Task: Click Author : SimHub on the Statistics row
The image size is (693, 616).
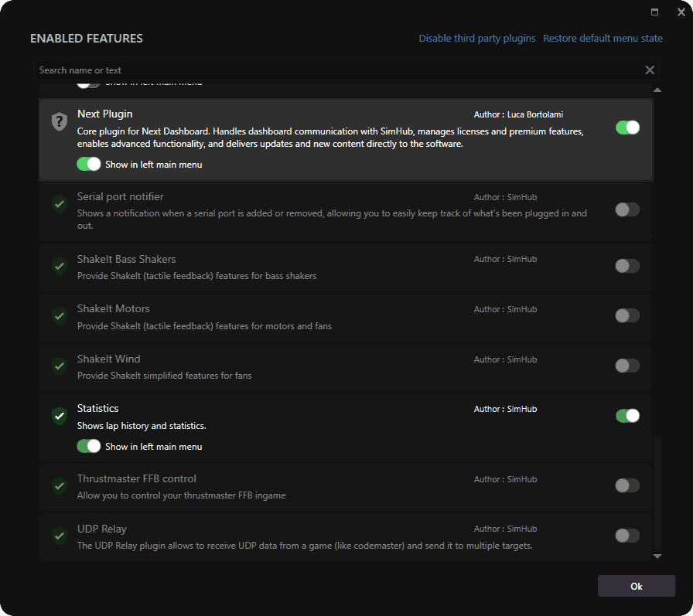Action: [x=505, y=410]
